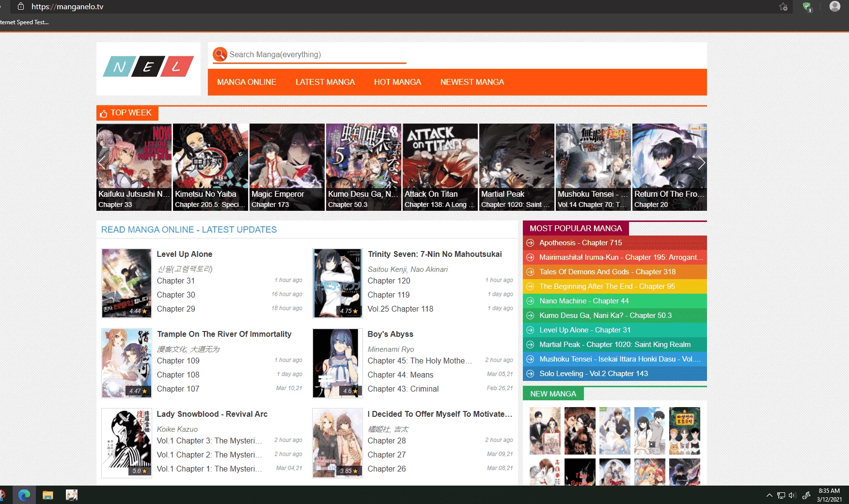Open File Explorer from the taskbar
The width and height of the screenshot is (849, 504).
tap(47, 495)
